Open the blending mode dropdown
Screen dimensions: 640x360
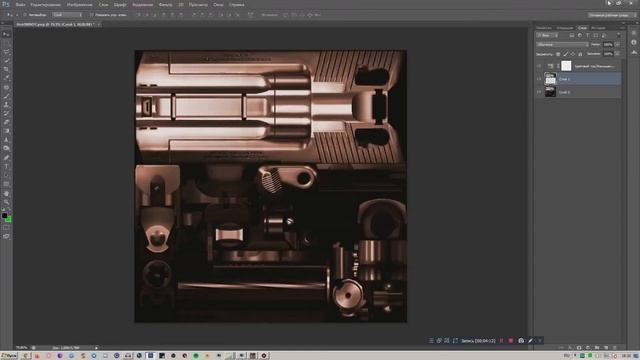click(x=562, y=44)
